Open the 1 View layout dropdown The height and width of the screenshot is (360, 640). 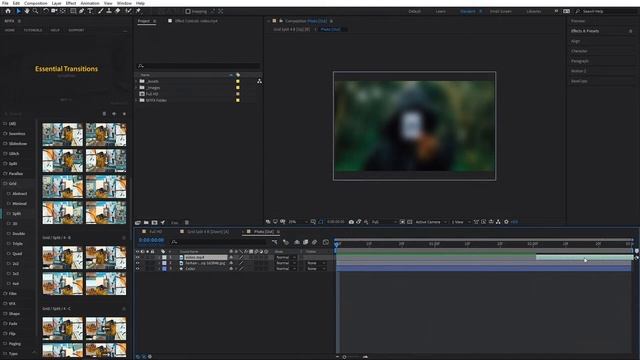(x=461, y=222)
